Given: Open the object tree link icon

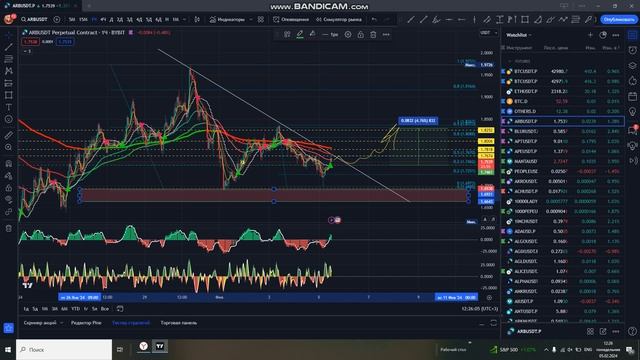Looking at the screenshot, I should pyautogui.click(x=9, y=212).
